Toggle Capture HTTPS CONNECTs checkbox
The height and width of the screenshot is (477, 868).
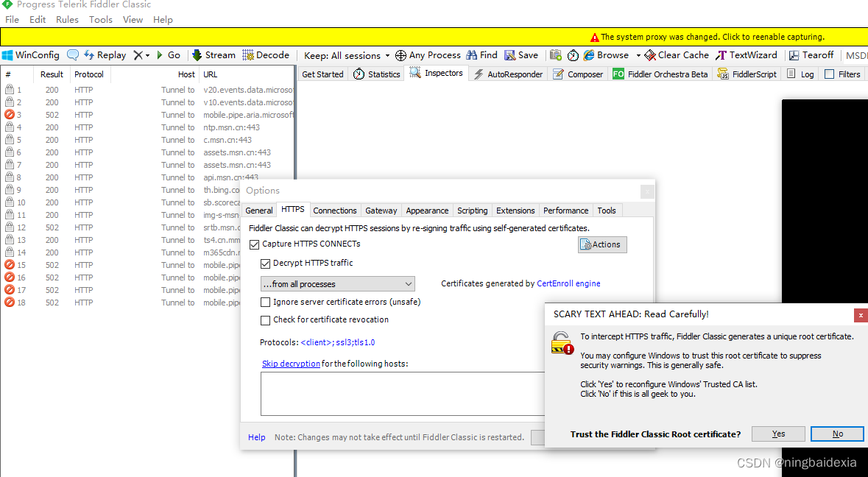255,244
